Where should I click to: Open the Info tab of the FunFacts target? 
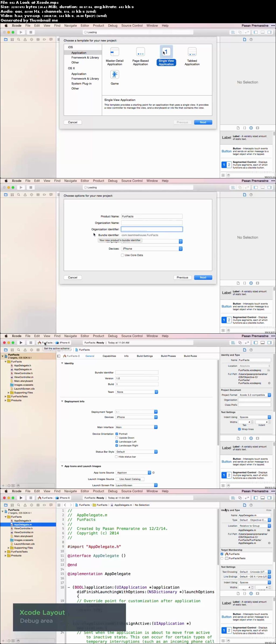pyautogui.click(x=126, y=356)
